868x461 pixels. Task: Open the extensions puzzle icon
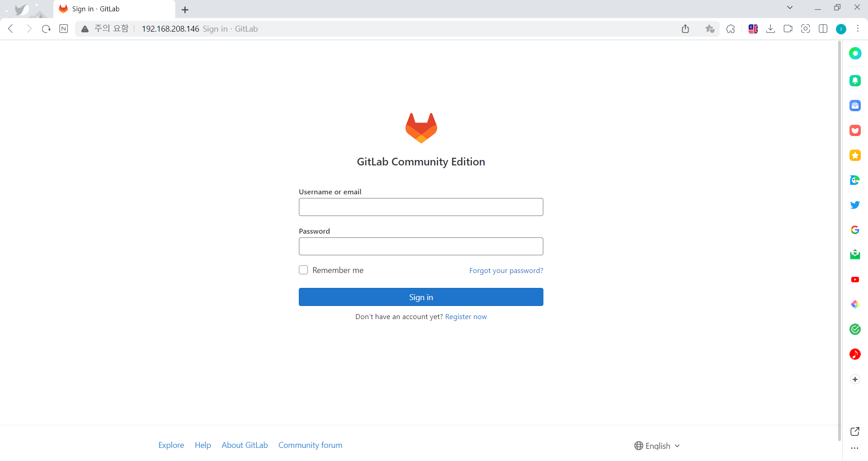[x=731, y=29]
